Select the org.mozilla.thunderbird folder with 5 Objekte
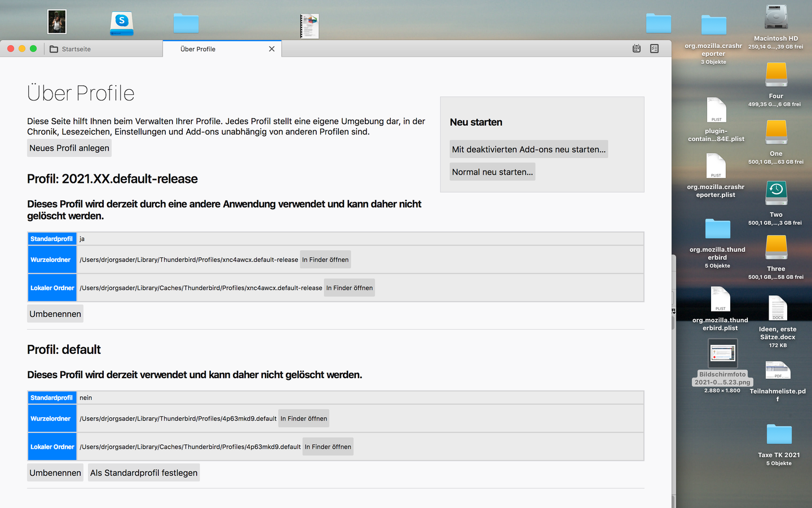Viewport: 812px width, 508px height. [x=718, y=229]
